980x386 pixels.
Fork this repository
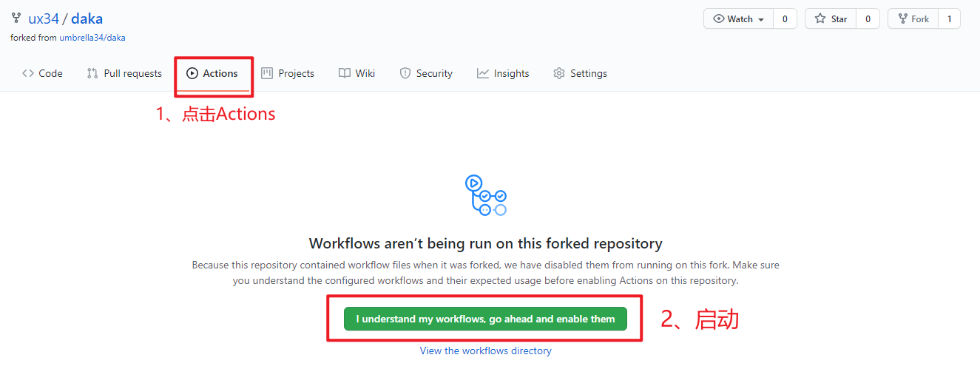click(x=913, y=19)
